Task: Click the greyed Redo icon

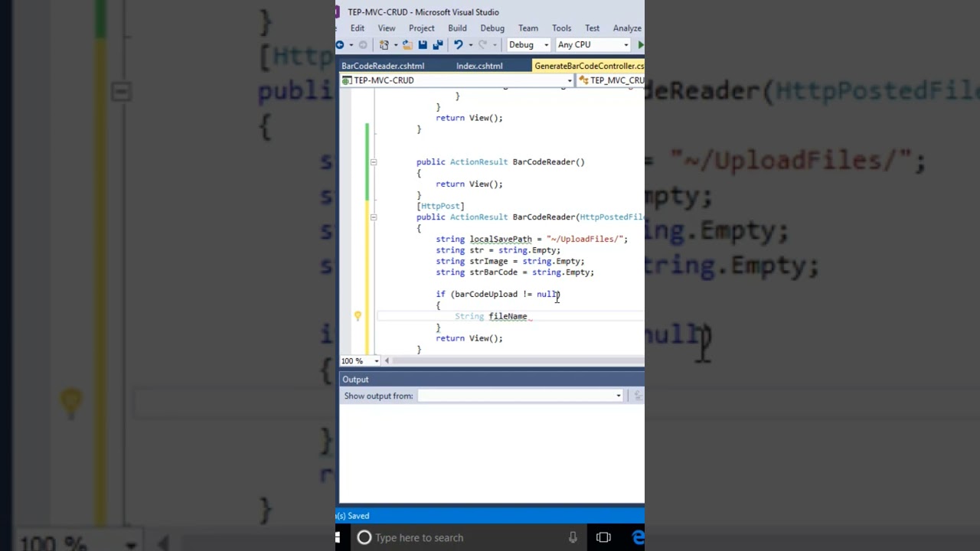Action: (x=482, y=45)
